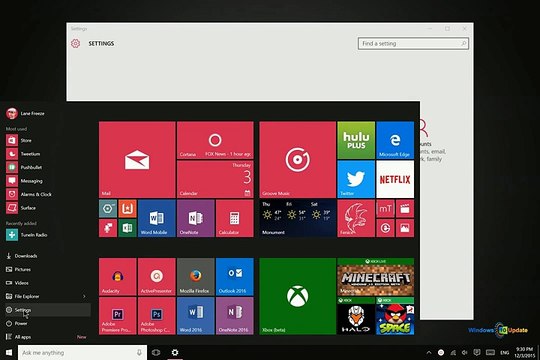Open the Angry Birds Space tile
The width and height of the screenshot is (540, 360).
[395, 316]
